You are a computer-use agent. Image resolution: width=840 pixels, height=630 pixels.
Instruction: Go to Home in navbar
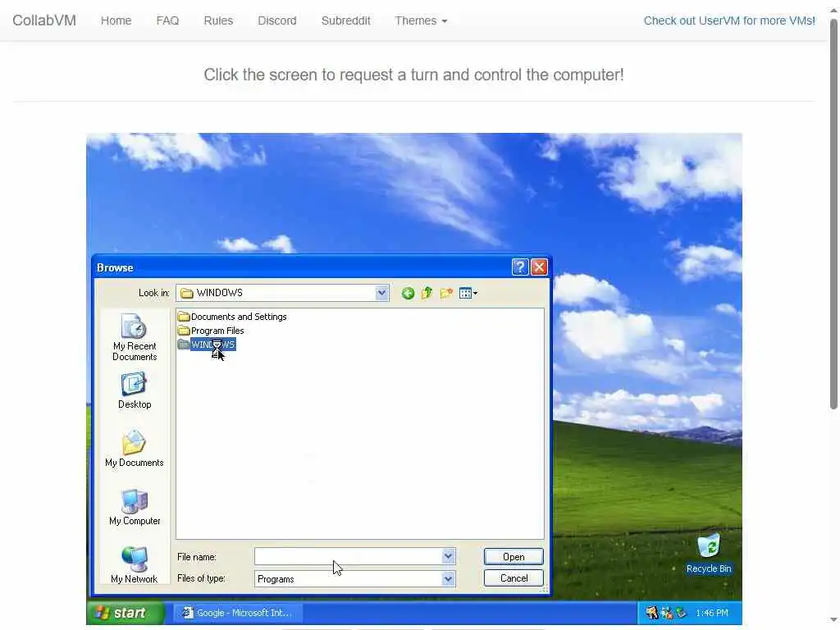tap(116, 21)
